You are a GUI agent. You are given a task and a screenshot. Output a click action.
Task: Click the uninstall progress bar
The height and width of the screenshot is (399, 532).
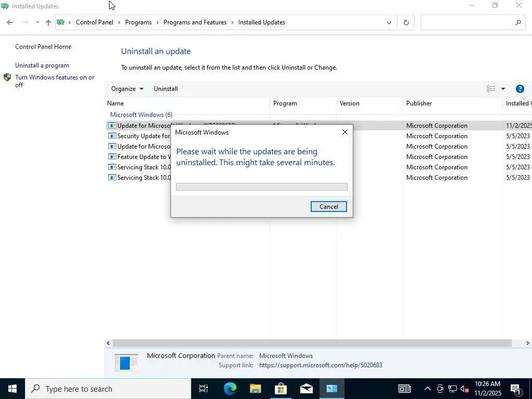tap(262, 187)
